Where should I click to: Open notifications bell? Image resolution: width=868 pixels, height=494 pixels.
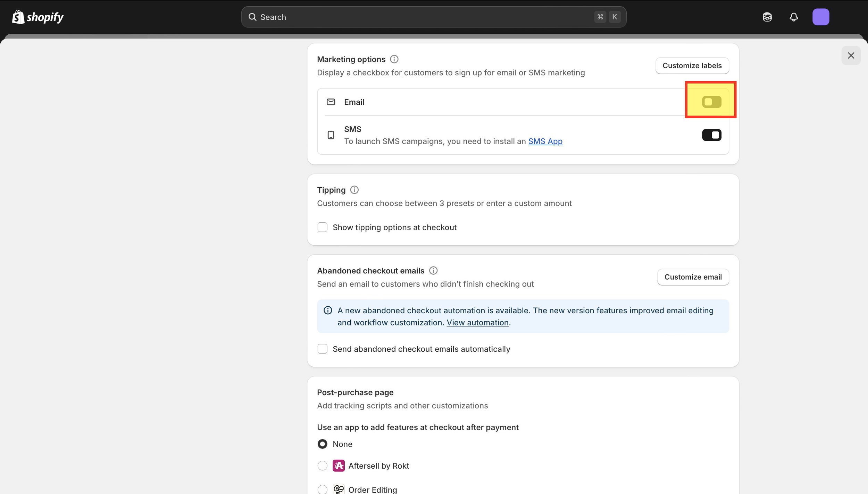click(794, 17)
